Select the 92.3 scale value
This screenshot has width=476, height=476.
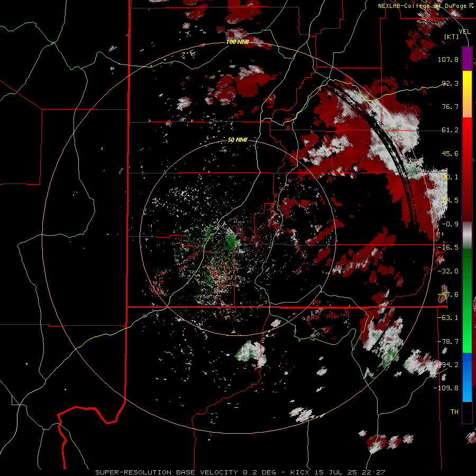coord(450,83)
